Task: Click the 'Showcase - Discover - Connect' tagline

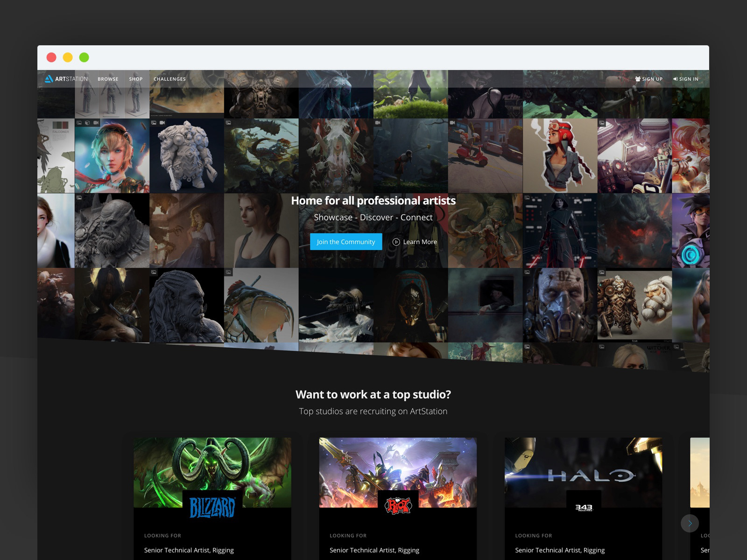Action: coord(373,217)
